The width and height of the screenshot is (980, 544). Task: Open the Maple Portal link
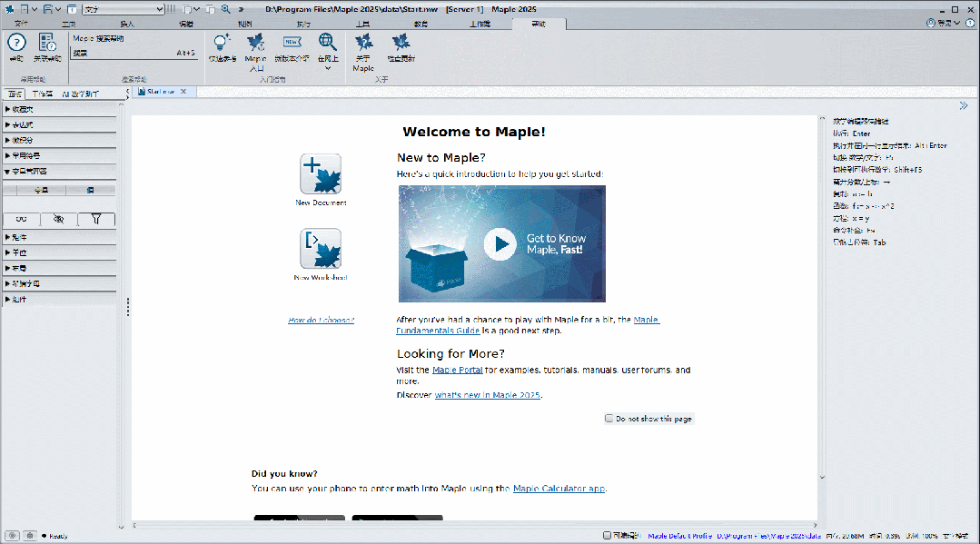(458, 371)
